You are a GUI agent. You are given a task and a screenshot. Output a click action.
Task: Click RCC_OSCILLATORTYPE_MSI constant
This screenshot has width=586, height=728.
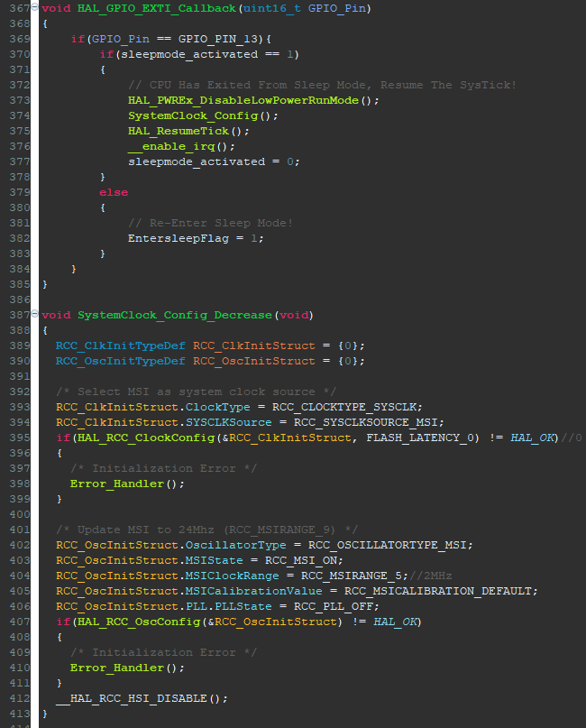388,545
